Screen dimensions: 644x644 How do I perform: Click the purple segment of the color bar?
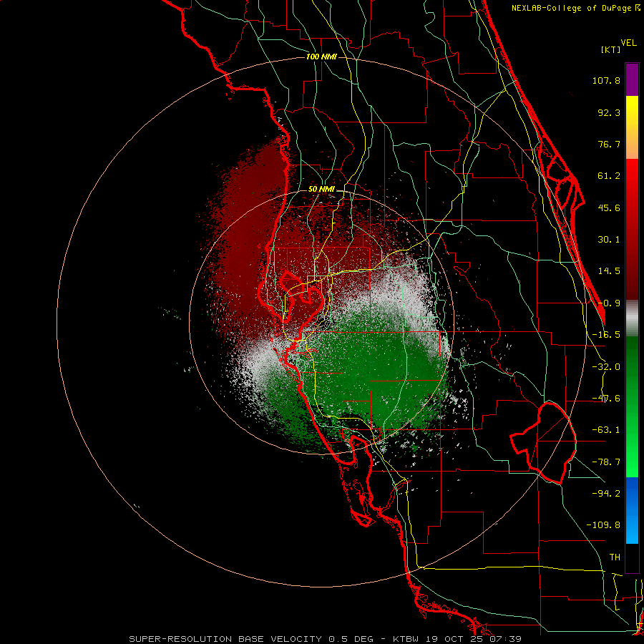(x=632, y=79)
